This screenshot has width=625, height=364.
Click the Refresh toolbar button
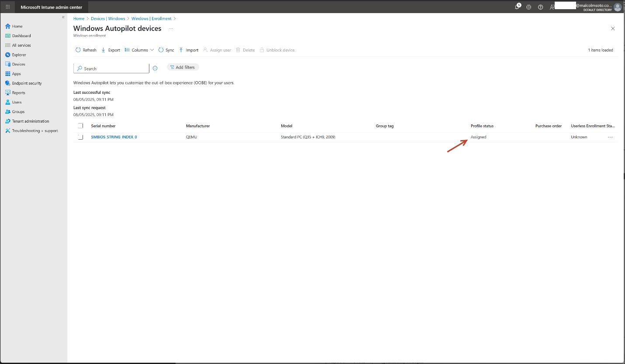[86, 50]
